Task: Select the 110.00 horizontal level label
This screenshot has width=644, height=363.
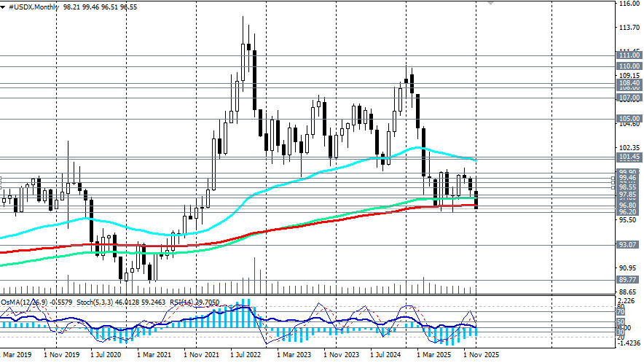Action: 628,66
